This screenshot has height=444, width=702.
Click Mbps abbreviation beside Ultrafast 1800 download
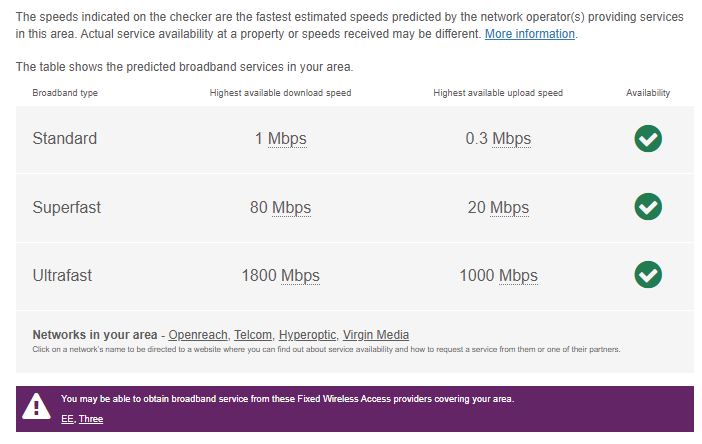click(300, 275)
